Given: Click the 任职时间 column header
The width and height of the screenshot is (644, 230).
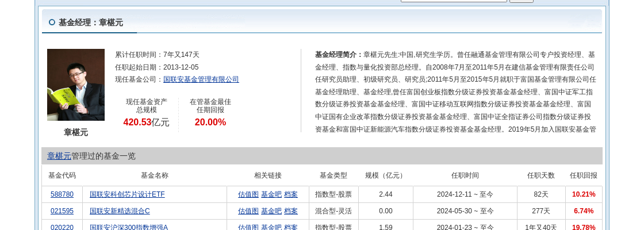Looking at the screenshot, I should coord(465,175).
